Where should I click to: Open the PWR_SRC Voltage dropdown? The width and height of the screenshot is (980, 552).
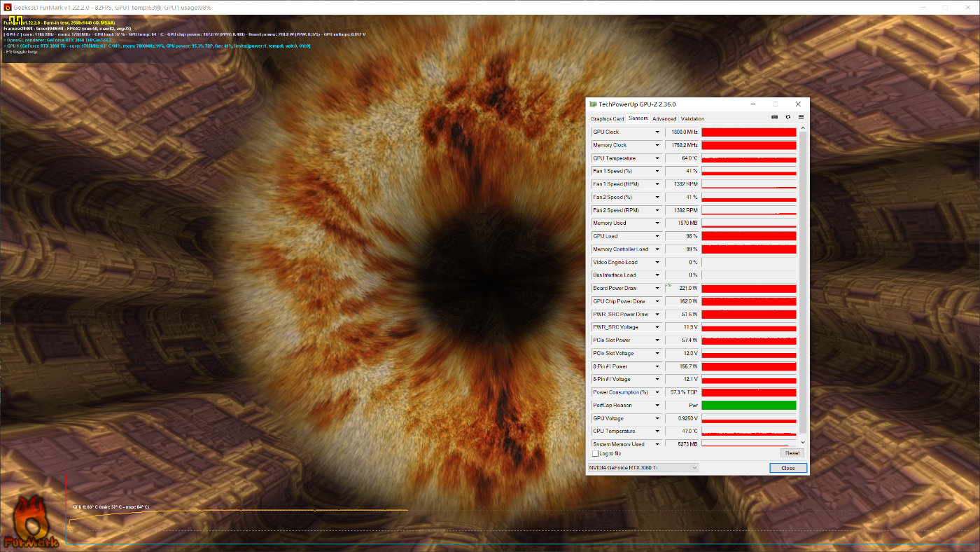click(657, 327)
